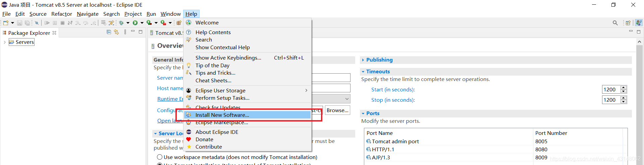
Task: Decrease the Stop timeout spinner
Action: pos(624,102)
